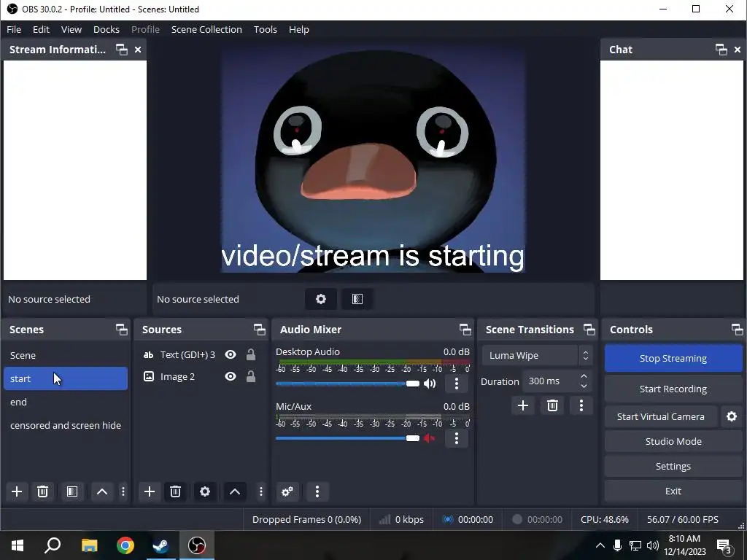Viewport: 747px width, 560px height.
Task: Select the 'end' scene
Action: (66, 402)
